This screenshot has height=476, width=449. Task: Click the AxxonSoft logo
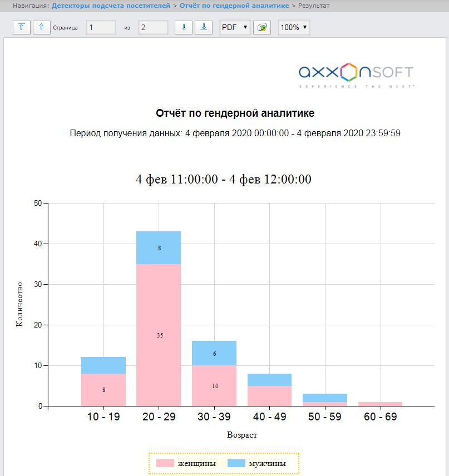point(356,76)
